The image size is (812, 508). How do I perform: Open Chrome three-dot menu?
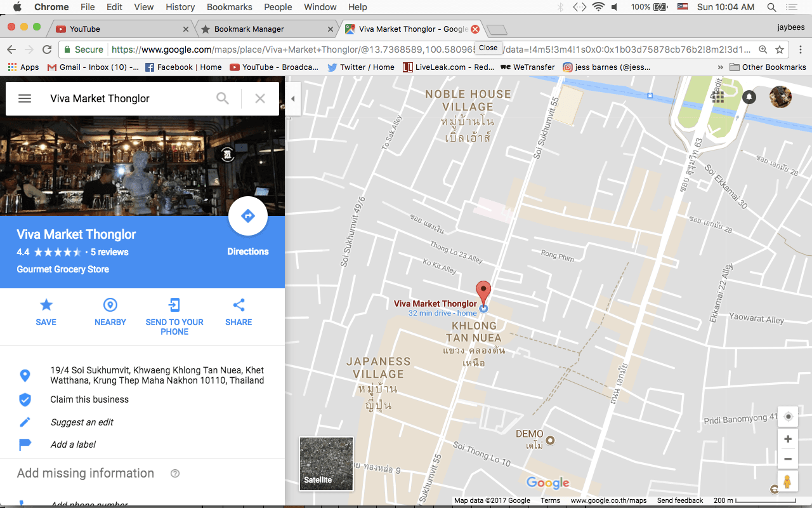pyautogui.click(x=800, y=50)
